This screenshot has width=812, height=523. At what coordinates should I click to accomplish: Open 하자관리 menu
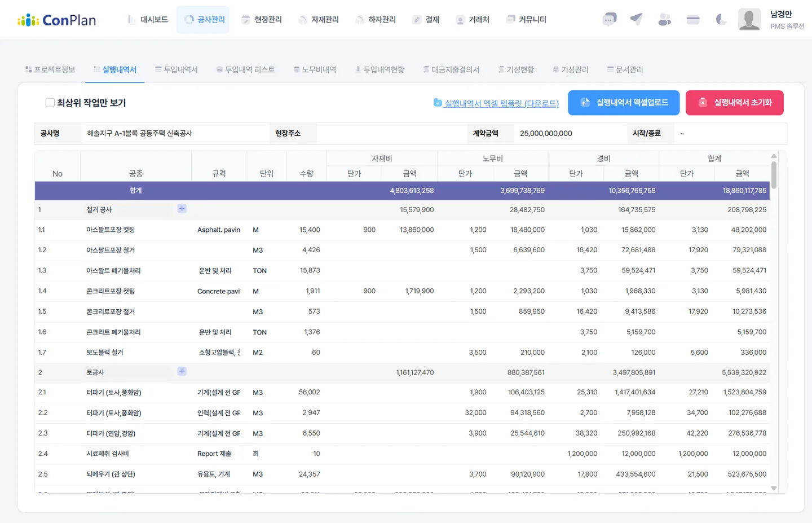[x=376, y=20]
